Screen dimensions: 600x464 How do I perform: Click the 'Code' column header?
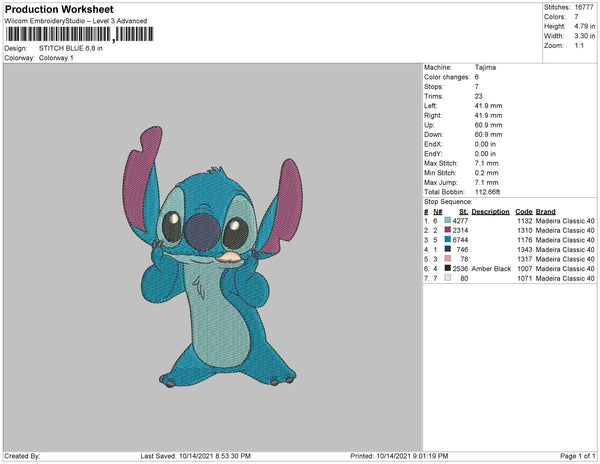tap(523, 212)
